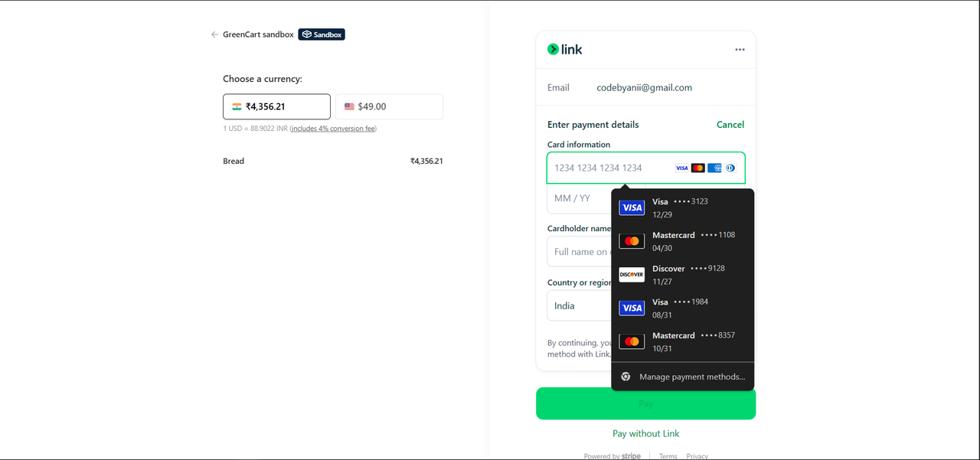This screenshot has width=980, height=460.
Task: Click Mastercard logo for card ending 1108
Action: pos(632,241)
